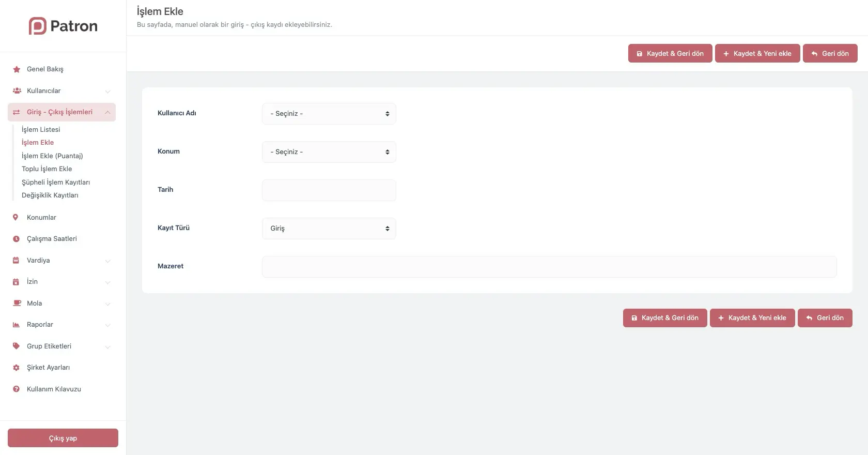Open the Konum selection dropdown
868x455 pixels.
click(x=329, y=152)
